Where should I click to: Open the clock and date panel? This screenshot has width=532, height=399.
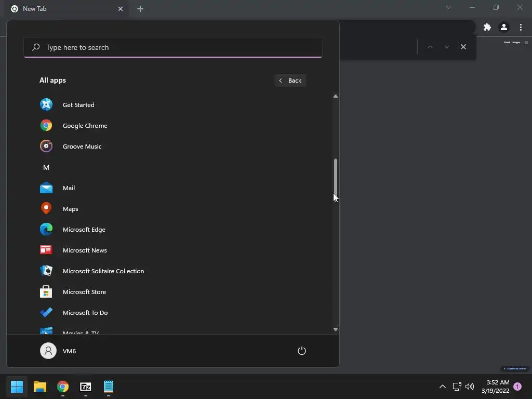coord(495,387)
